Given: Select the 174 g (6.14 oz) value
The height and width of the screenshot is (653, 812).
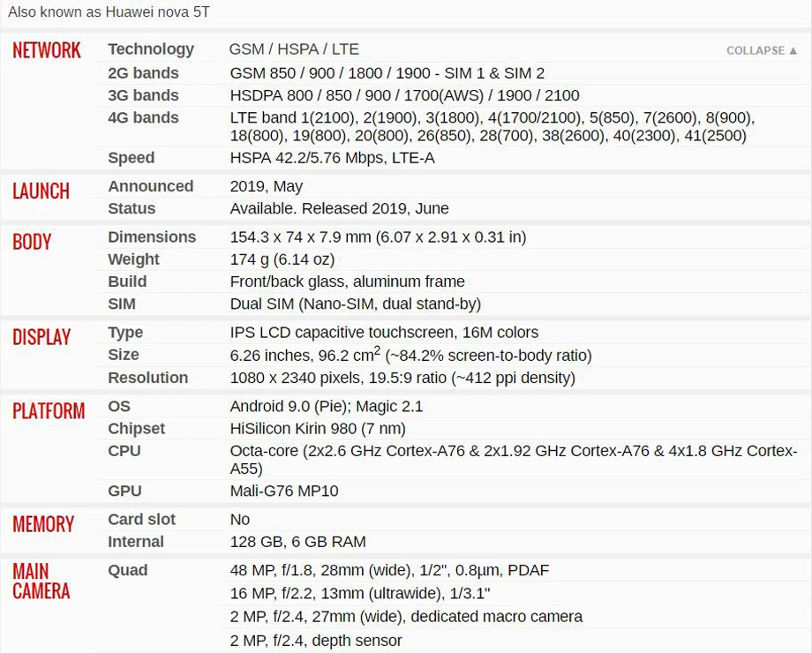Looking at the screenshot, I should [x=282, y=259].
